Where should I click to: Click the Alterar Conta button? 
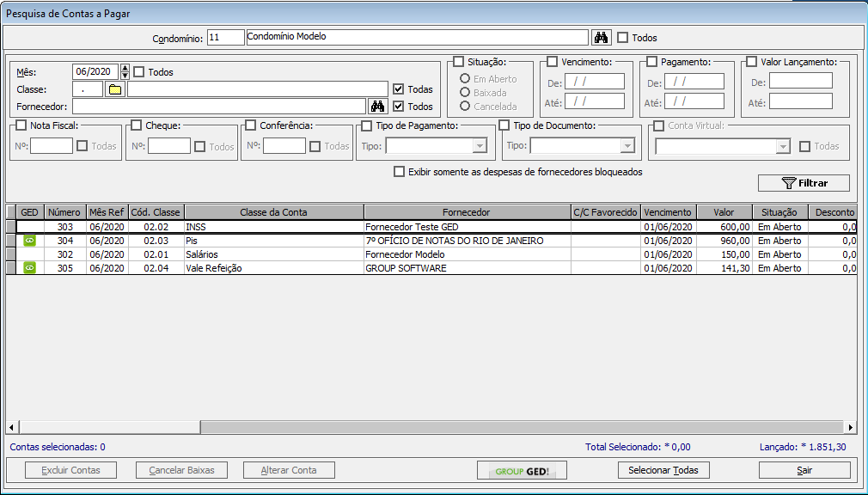(289, 470)
